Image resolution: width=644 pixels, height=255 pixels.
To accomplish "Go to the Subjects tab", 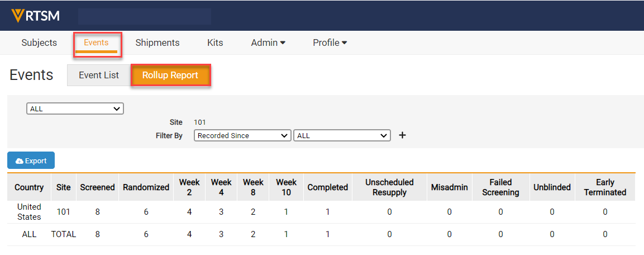I will pyautogui.click(x=39, y=42).
